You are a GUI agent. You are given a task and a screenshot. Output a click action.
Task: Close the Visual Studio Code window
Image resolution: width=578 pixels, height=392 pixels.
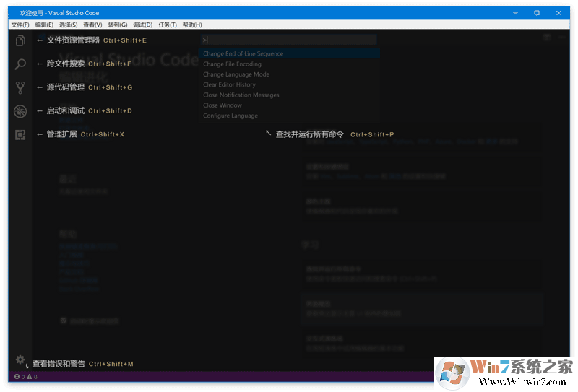(558, 13)
